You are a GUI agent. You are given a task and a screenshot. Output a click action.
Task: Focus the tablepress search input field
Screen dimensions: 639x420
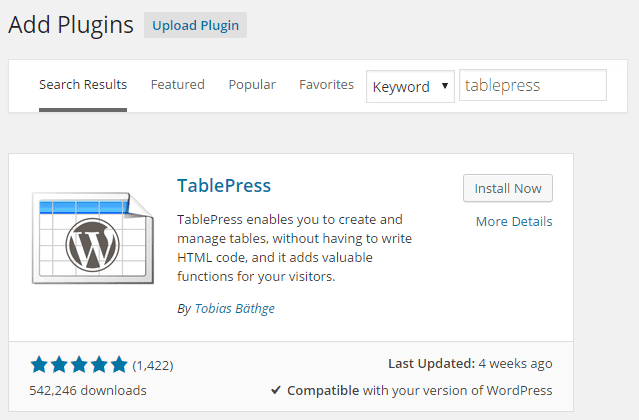[x=533, y=85]
